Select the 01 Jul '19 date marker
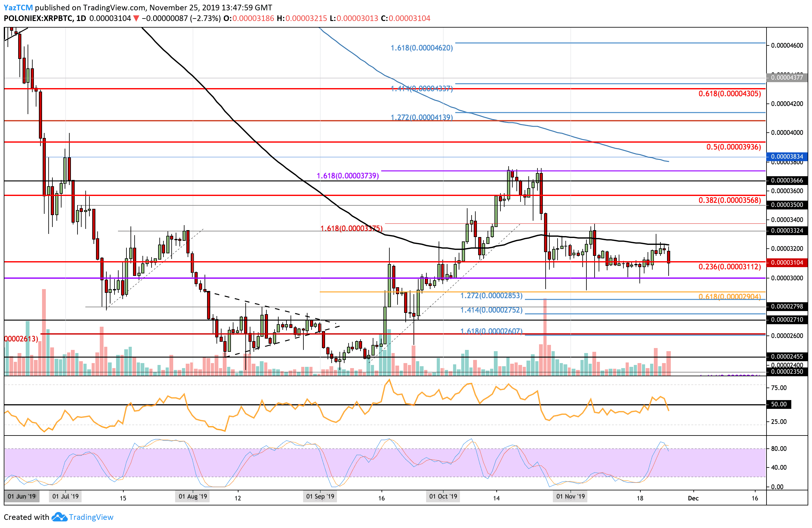The image size is (812, 528). coord(66,496)
